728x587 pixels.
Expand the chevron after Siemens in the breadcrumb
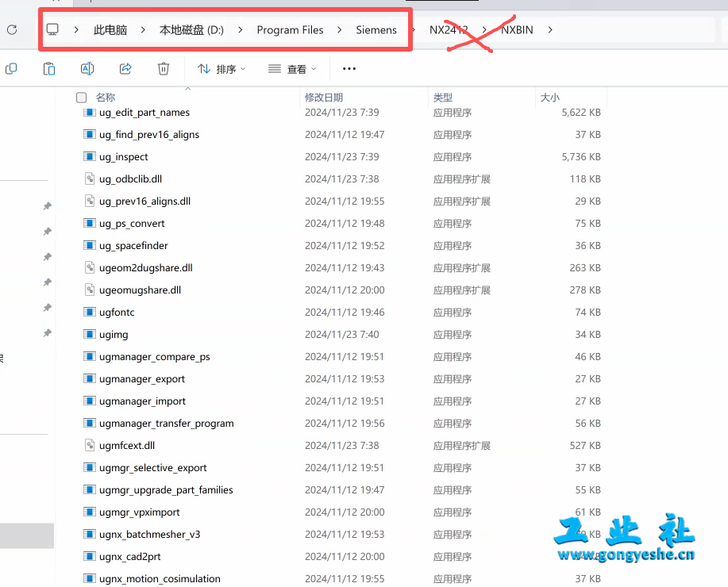[x=412, y=30]
